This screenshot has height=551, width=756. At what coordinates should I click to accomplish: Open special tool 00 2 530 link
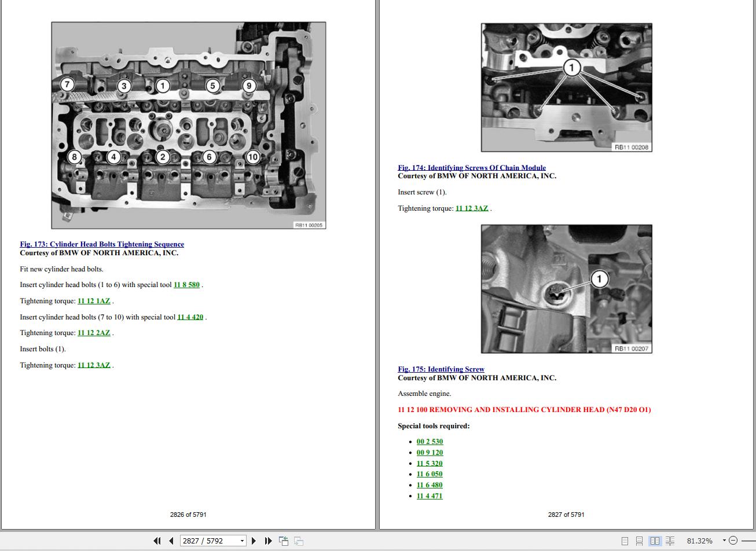(430, 442)
